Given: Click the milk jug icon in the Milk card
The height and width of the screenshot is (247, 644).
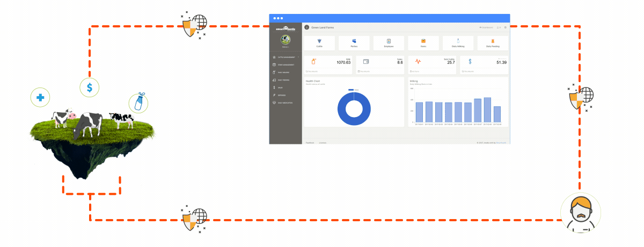Looking at the screenshot, I should (314, 62).
